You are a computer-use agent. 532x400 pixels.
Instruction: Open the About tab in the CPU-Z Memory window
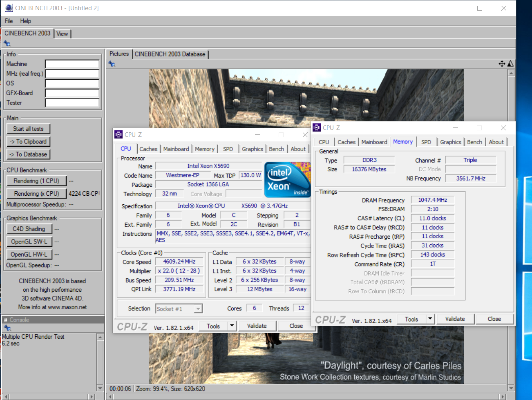point(496,142)
